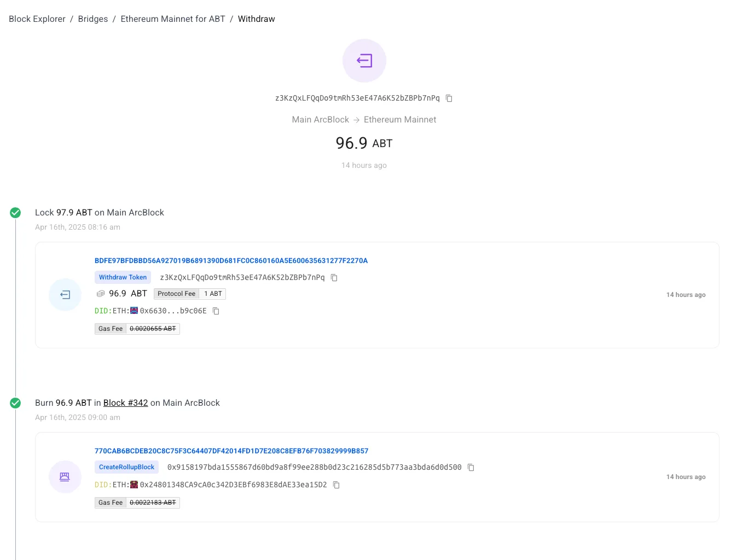Image resolution: width=731 pixels, height=560 pixels.
Task: Click the Apr 16th, 2025 08:16 am timestamp
Action: (78, 227)
